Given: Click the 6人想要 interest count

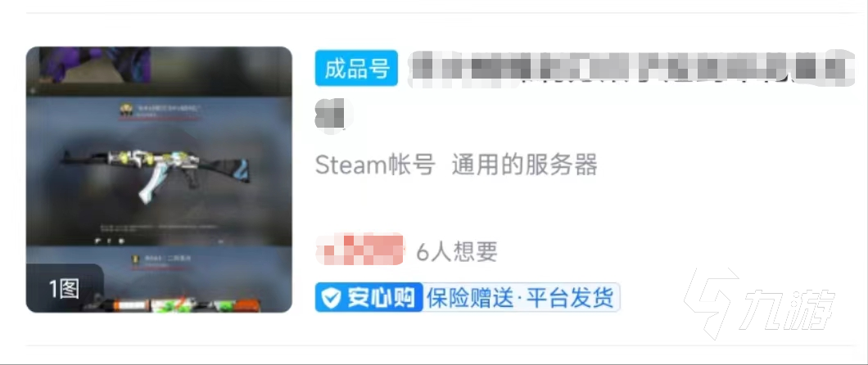Looking at the screenshot, I should pyautogui.click(x=457, y=251).
